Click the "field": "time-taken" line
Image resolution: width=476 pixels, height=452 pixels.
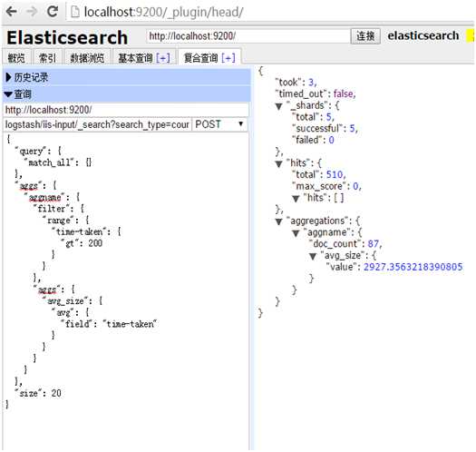[109, 324]
